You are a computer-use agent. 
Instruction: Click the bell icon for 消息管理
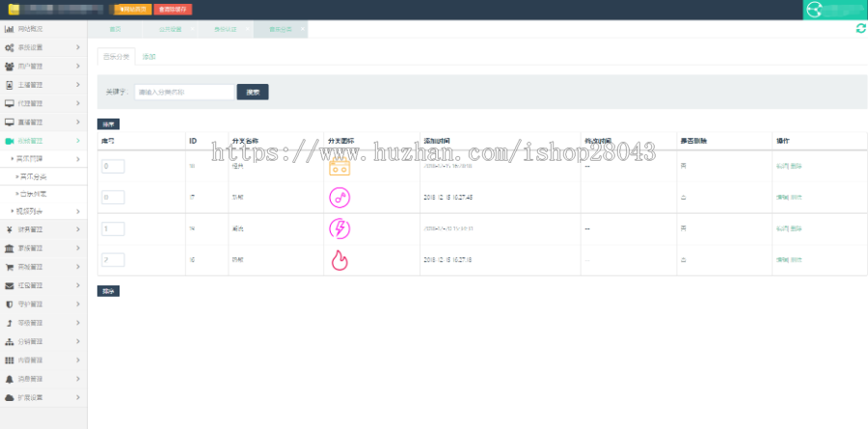pos(10,379)
